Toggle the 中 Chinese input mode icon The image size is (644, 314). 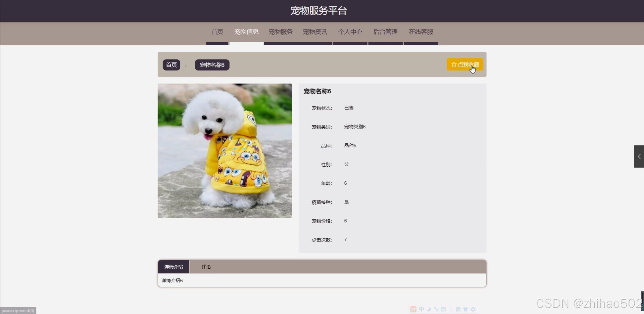pyautogui.click(x=422, y=309)
